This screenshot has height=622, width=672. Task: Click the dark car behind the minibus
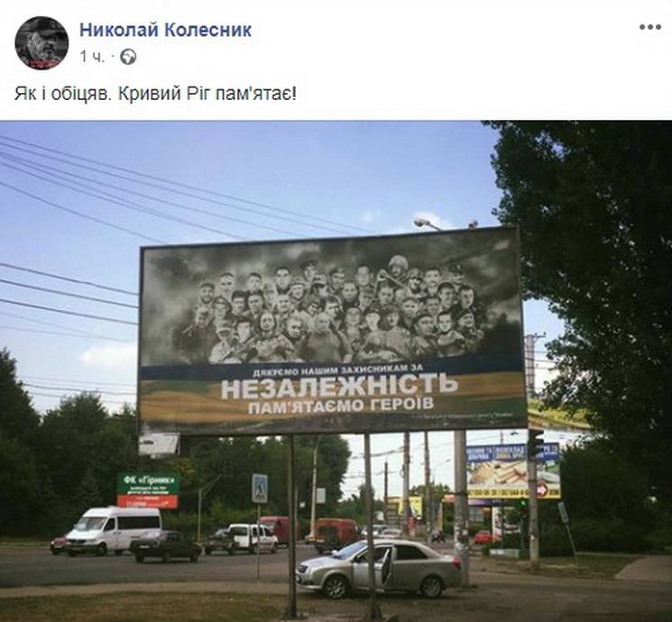(x=165, y=546)
